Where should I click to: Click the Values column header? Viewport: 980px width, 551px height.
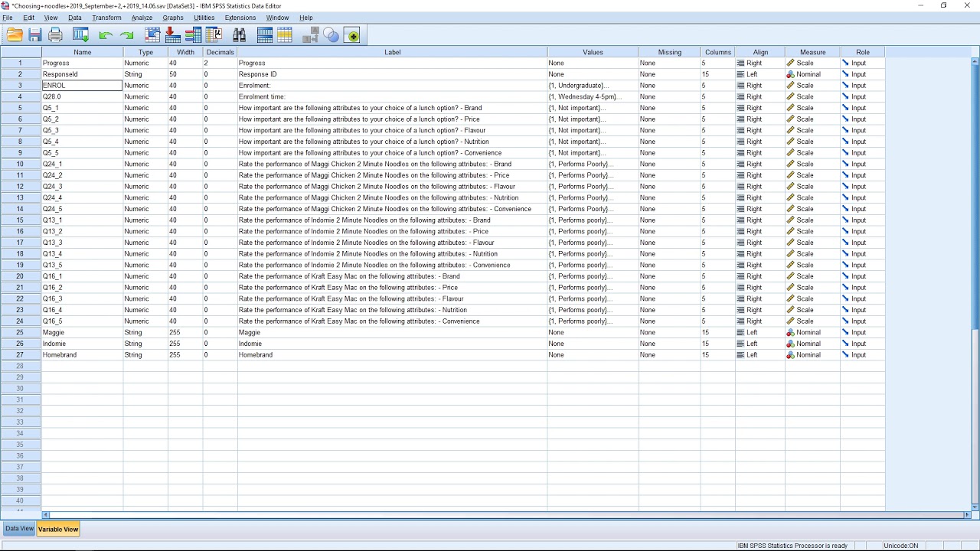pos(593,52)
